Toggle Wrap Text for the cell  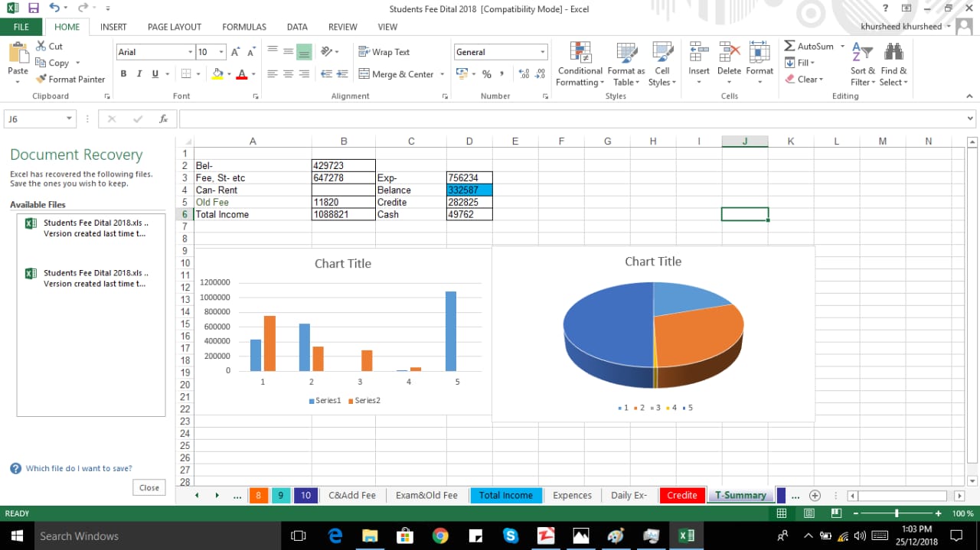click(384, 52)
